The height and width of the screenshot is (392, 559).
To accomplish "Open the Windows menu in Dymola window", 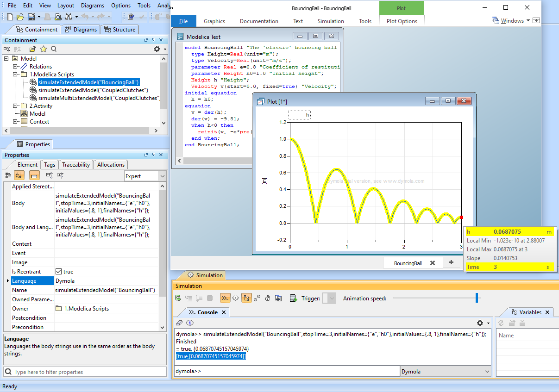I will (512, 20).
